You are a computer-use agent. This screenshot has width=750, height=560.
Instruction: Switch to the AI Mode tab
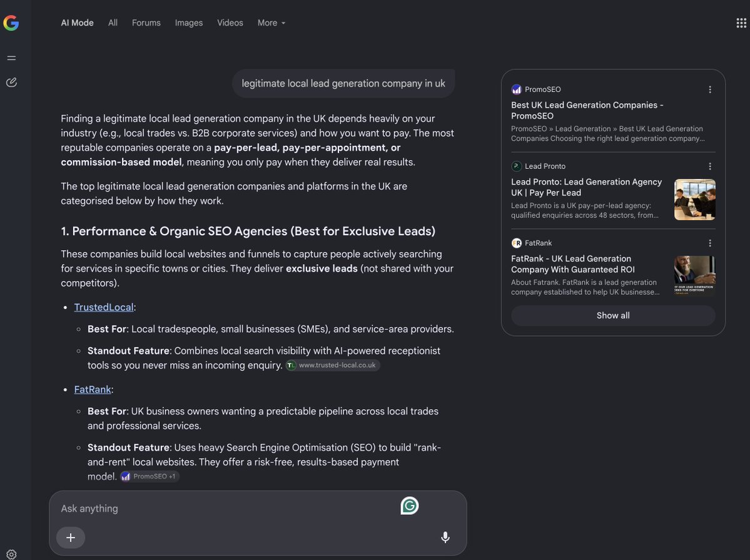(x=77, y=23)
